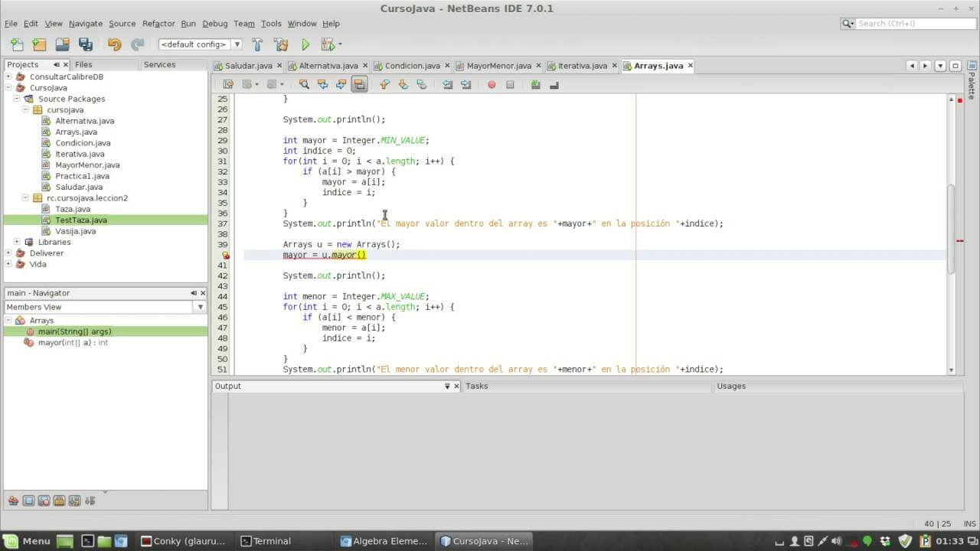Select Vasija.java in project tree
Viewport: 980px width, 551px height.
point(75,231)
